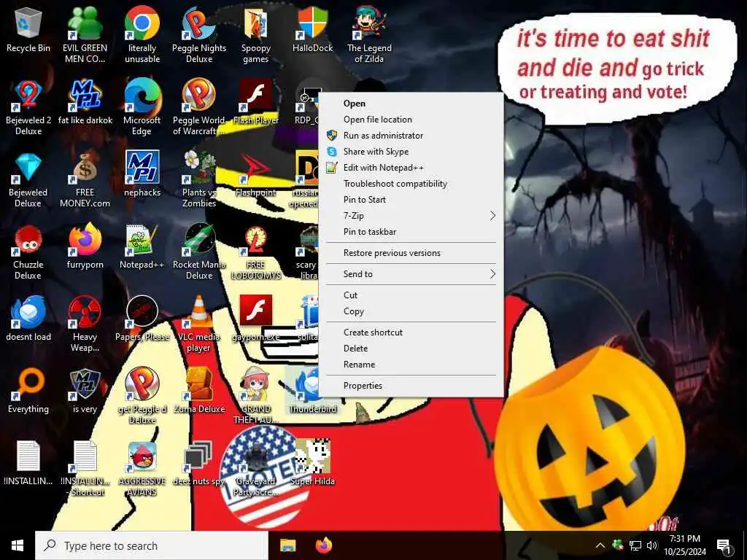The width and height of the screenshot is (747, 560).
Task: Choose Rename from context menu
Action: [411, 365]
